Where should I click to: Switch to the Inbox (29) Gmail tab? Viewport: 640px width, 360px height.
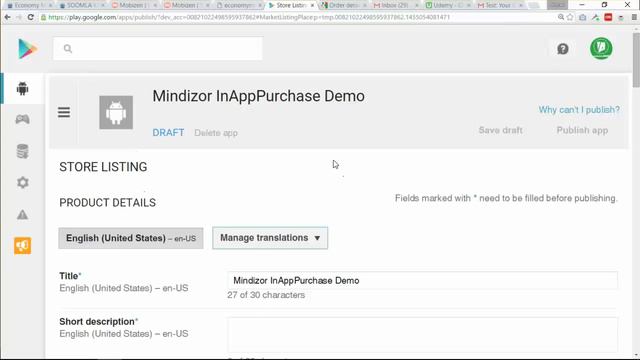396,5
